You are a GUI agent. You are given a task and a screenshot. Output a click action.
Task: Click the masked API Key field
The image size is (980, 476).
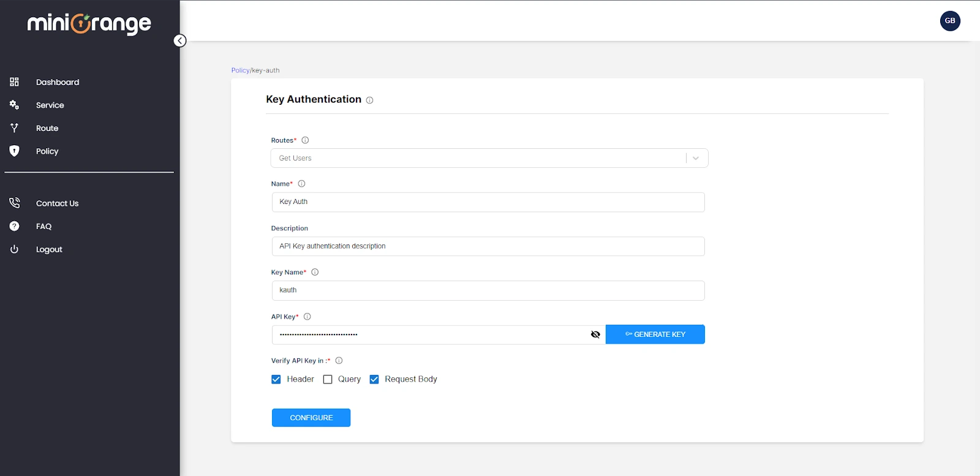pyautogui.click(x=439, y=334)
